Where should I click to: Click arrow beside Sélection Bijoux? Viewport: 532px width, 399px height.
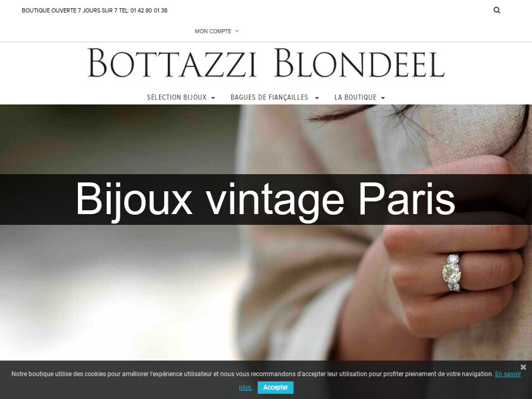tap(213, 98)
